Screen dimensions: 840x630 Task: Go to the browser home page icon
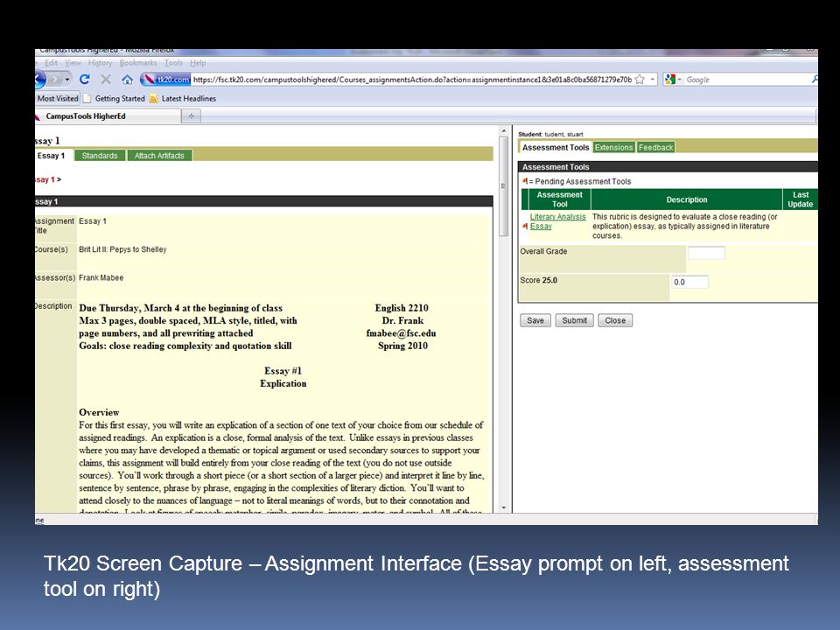127,80
